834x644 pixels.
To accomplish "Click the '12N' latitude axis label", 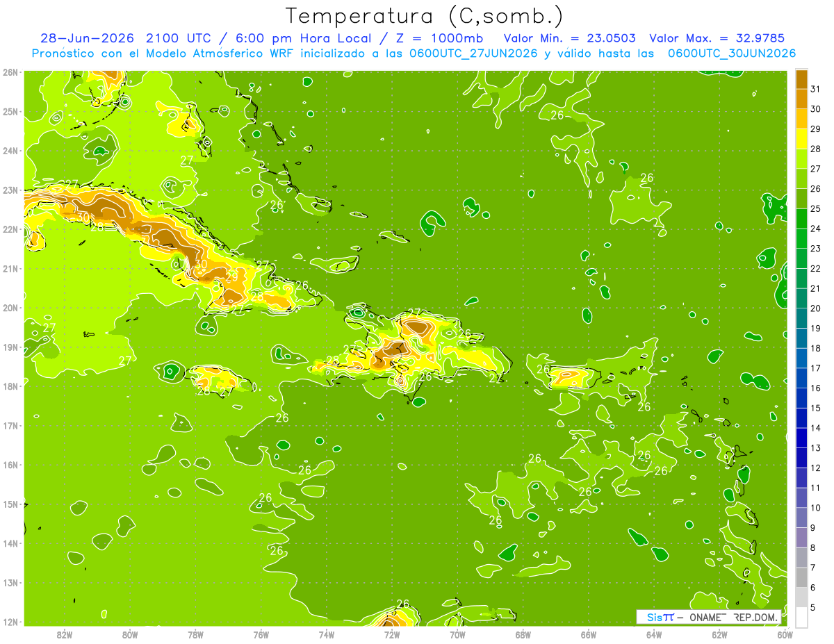I will pyautogui.click(x=10, y=622).
